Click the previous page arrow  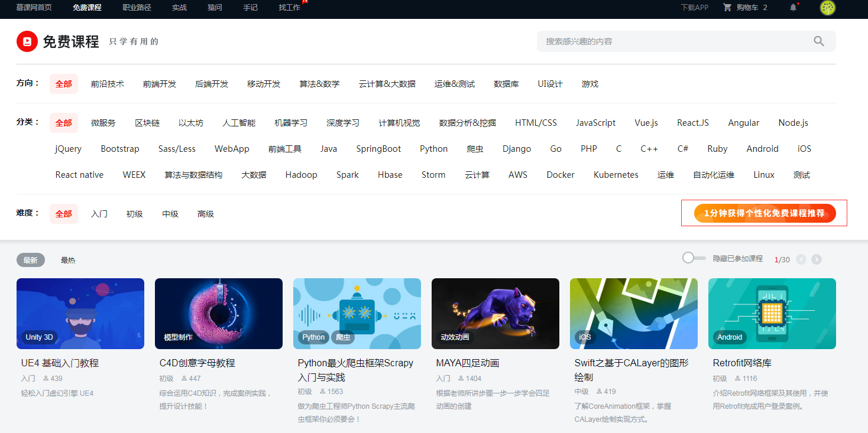tap(801, 259)
